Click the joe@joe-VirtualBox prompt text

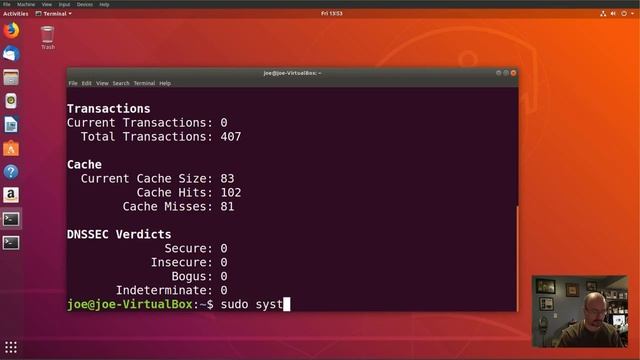click(129, 304)
